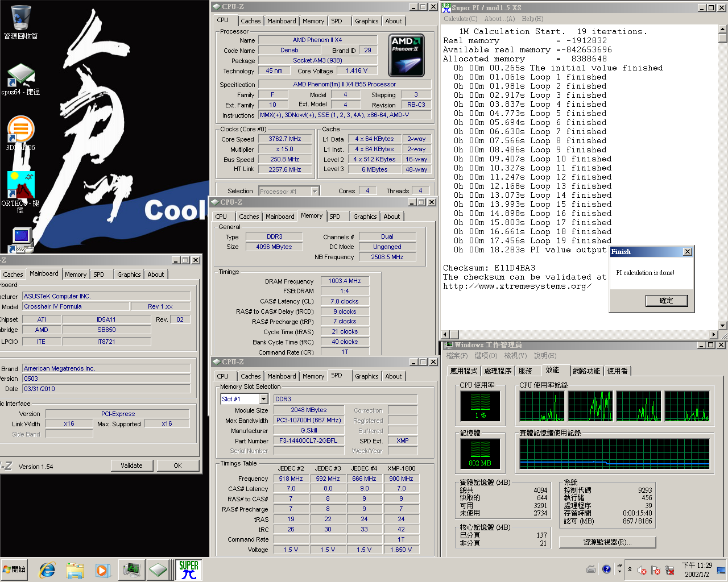Image resolution: width=728 pixels, height=582 pixels.
Task: Switch to Task Manager via taskbar button
Action: pyautogui.click(x=131, y=569)
